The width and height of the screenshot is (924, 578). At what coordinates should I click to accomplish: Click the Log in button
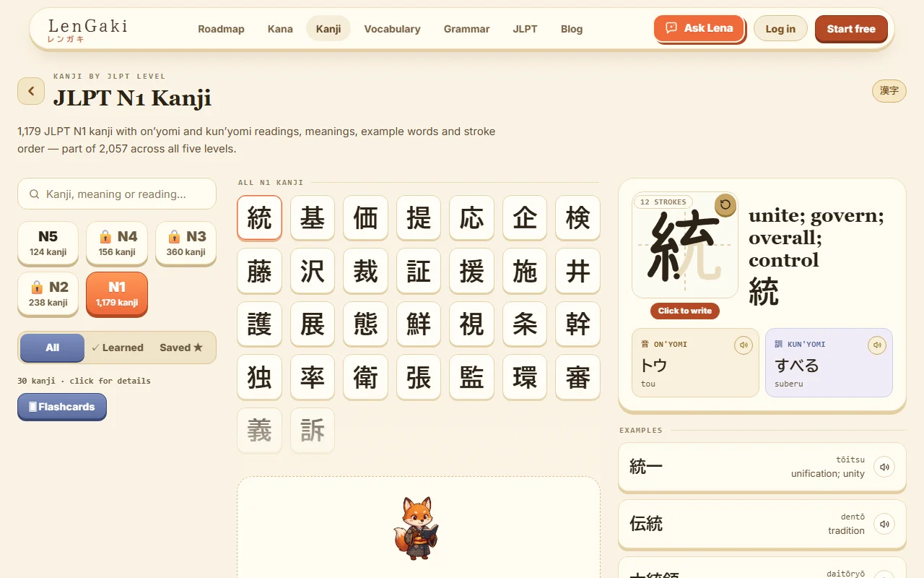click(x=780, y=29)
